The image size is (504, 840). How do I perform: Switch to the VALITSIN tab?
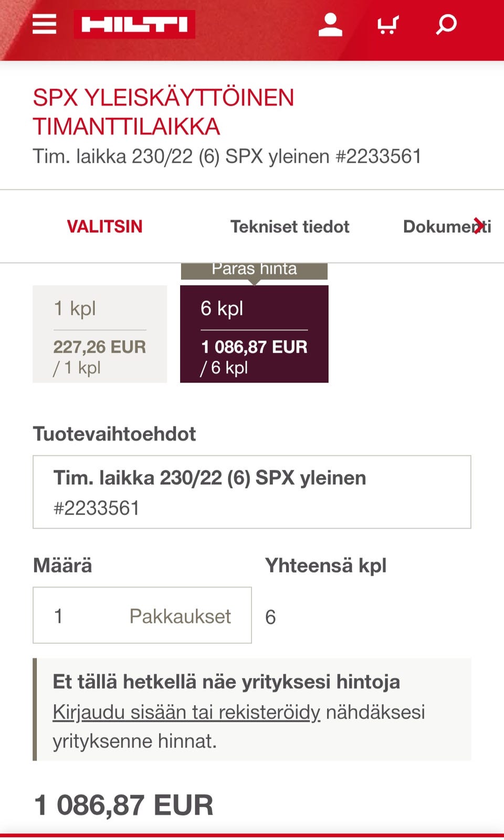pyautogui.click(x=104, y=227)
